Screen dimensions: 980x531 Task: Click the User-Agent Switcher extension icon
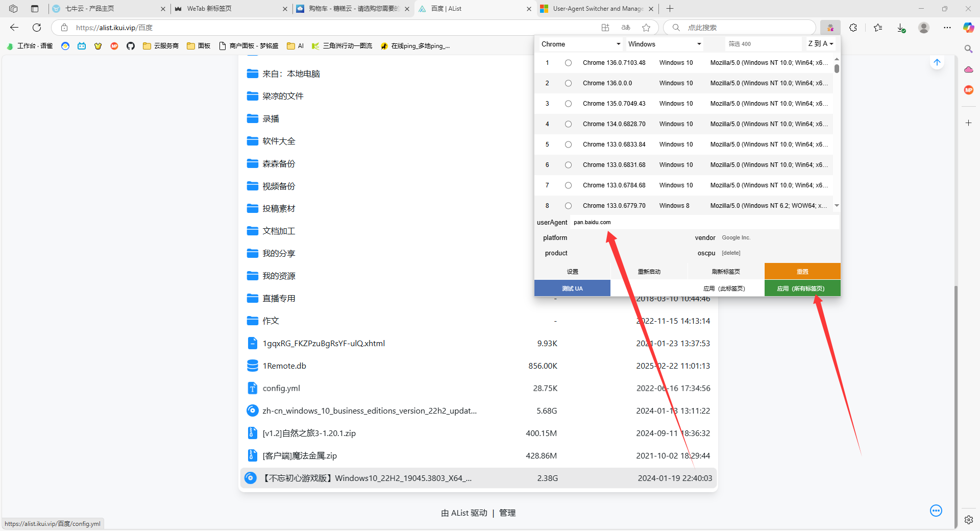830,28
